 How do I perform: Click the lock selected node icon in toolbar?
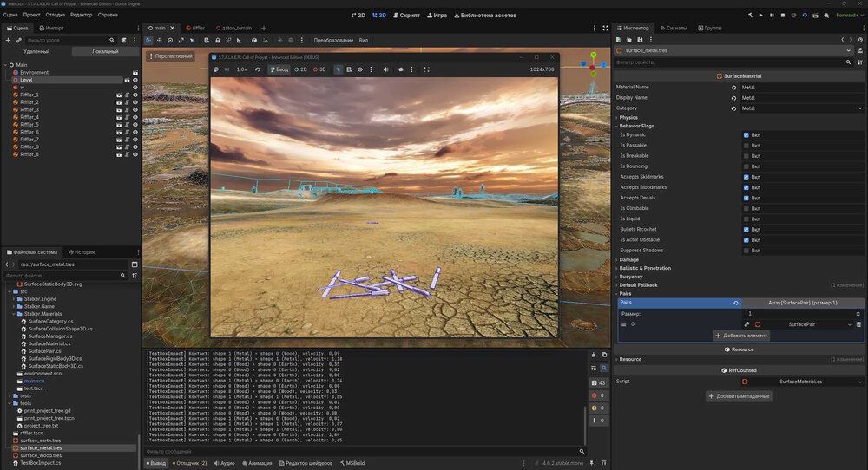218,41
